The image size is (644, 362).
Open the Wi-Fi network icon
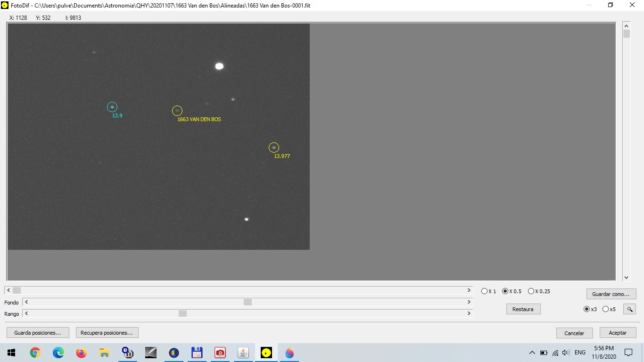point(555,353)
